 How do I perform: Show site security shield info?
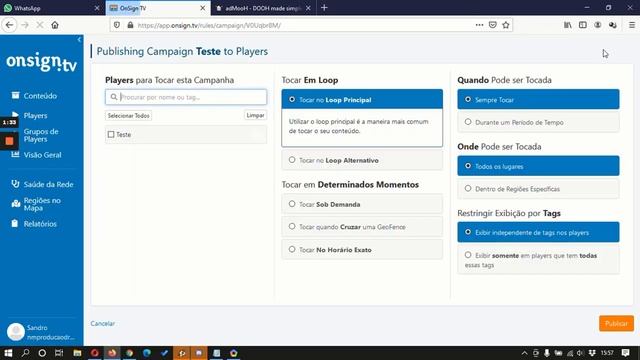coord(117,25)
